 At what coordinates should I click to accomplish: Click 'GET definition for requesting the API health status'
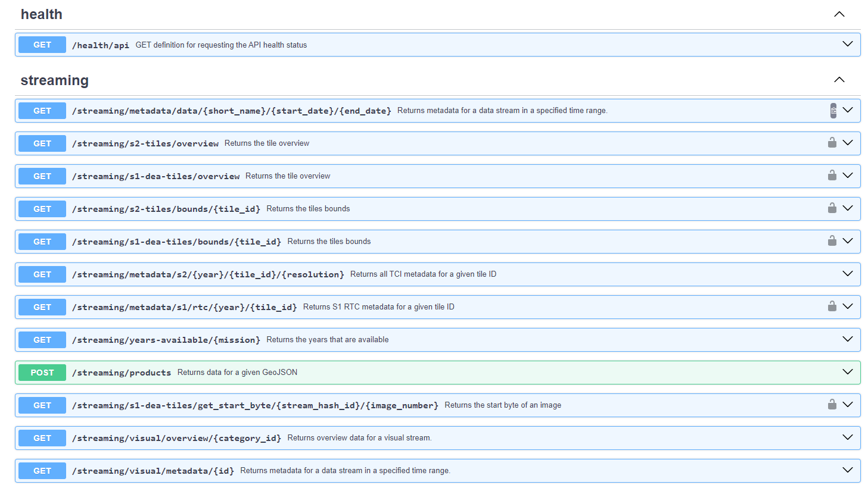coord(221,45)
